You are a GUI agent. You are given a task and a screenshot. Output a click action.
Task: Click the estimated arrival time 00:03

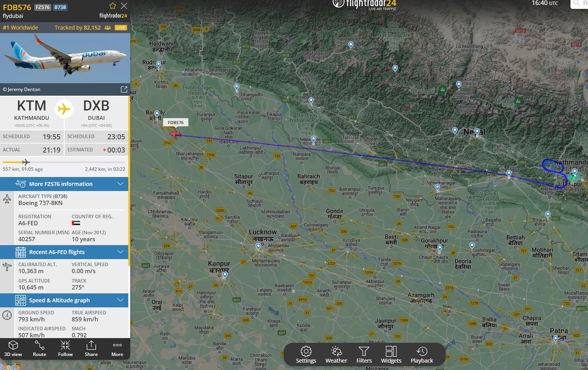coord(116,150)
